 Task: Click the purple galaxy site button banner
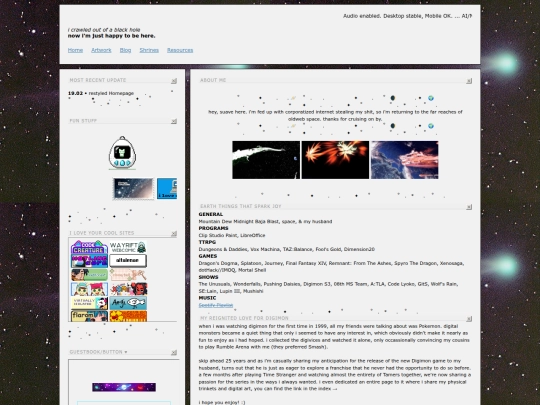coord(124,387)
